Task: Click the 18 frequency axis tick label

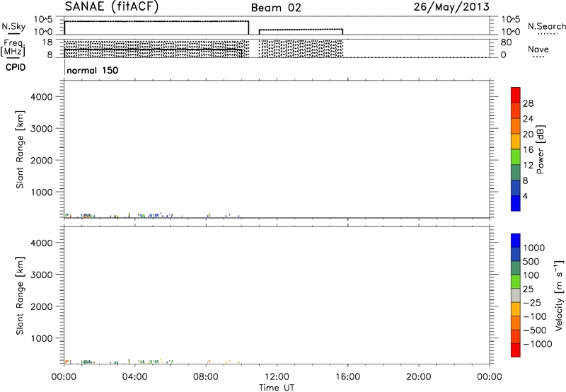Action: click(x=47, y=42)
